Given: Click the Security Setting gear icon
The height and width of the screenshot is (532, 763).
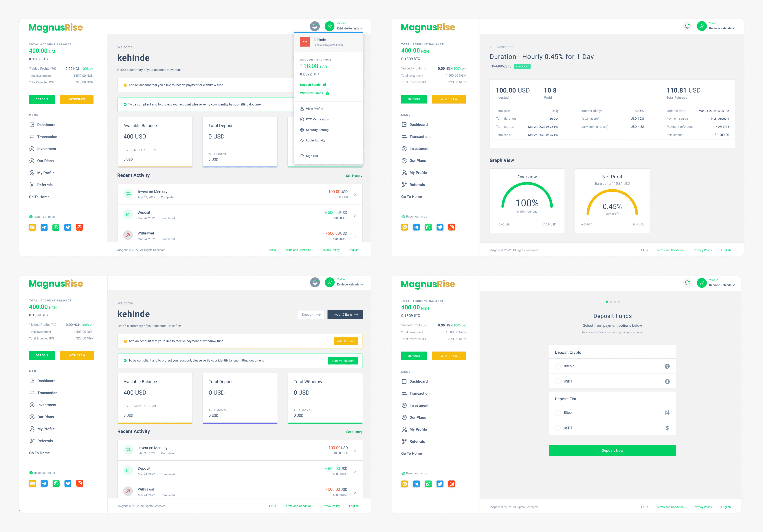Looking at the screenshot, I should (x=302, y=130).
